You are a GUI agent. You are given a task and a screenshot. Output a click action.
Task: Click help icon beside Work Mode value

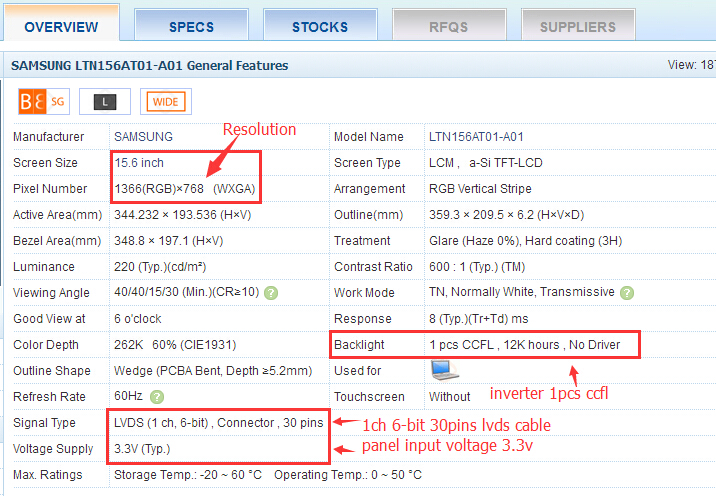click(627, 293)
